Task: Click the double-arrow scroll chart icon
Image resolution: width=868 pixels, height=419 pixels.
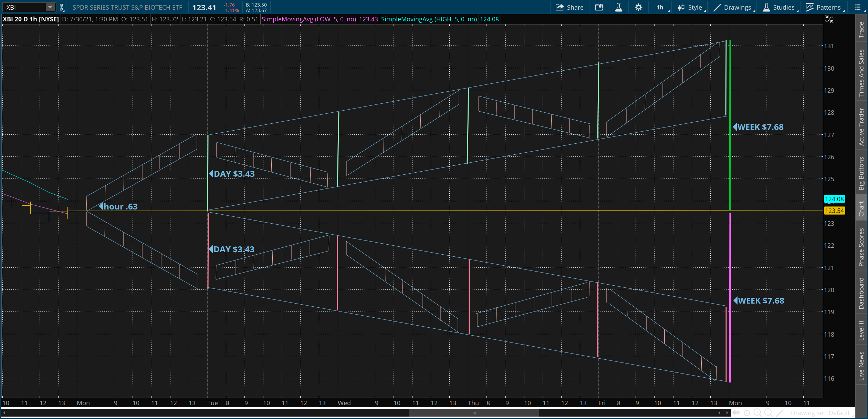Action: pos(736,413)
